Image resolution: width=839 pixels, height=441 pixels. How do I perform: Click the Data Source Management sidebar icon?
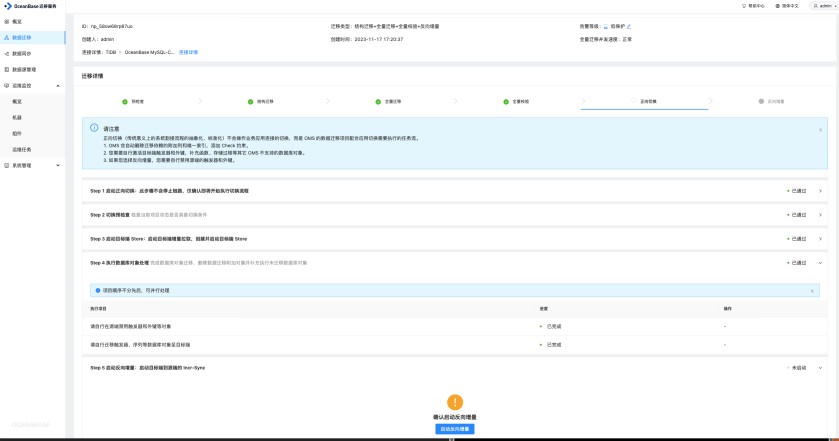pyautogui.click(x=6, y=70)
